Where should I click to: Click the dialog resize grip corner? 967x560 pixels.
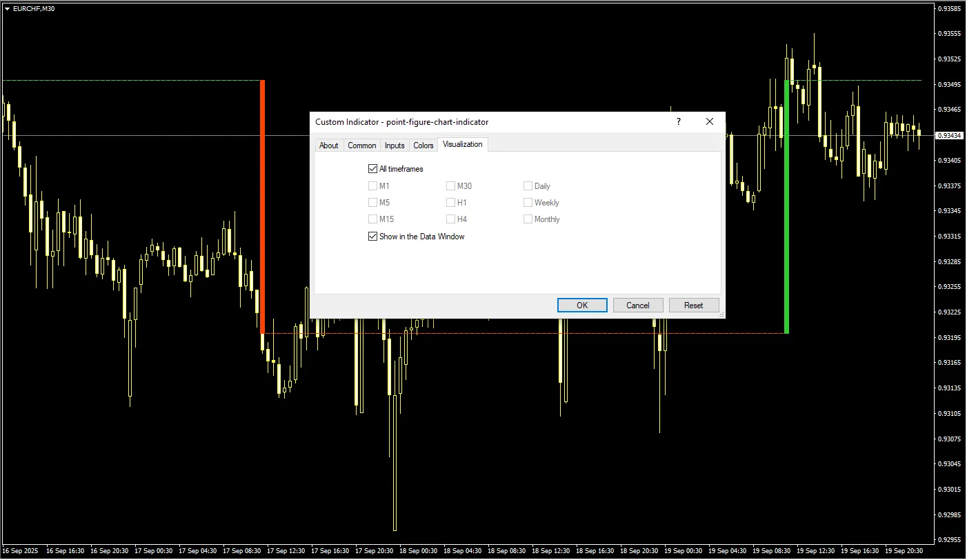tap(721, 314)
